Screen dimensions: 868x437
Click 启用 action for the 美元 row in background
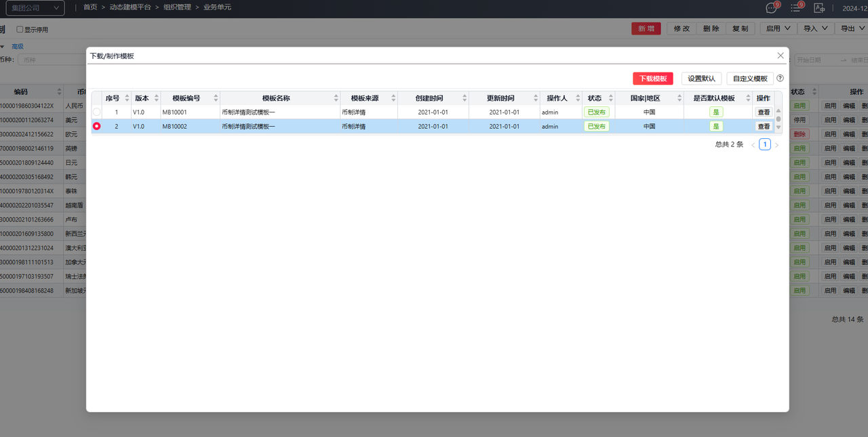(x=830, y=120)
